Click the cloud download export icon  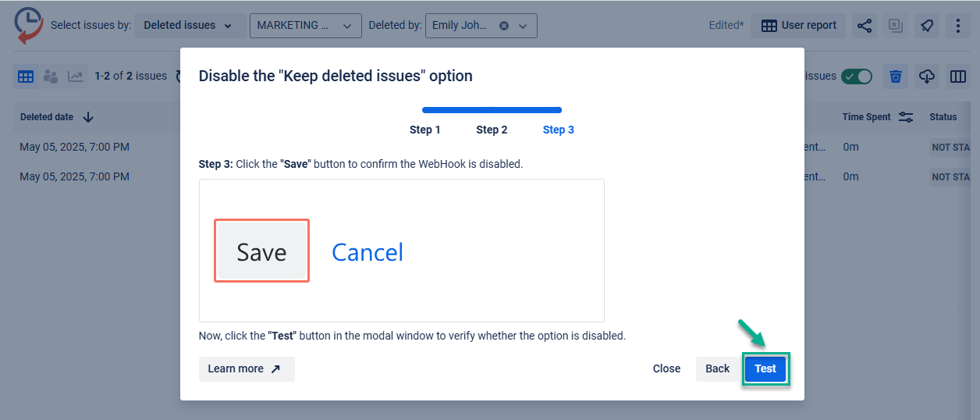tap(927, 77)
